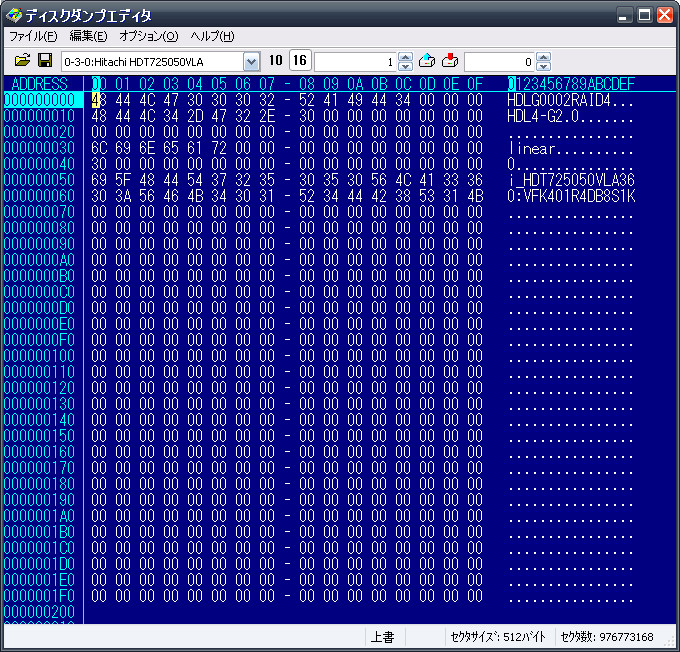Image resolution: width=680 pixels, height=652 pixels.
Task: Click address row 000000100
Action: 39,356
